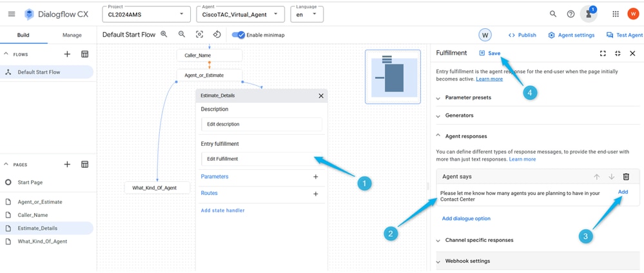Open Agent settings

[571, 35]
